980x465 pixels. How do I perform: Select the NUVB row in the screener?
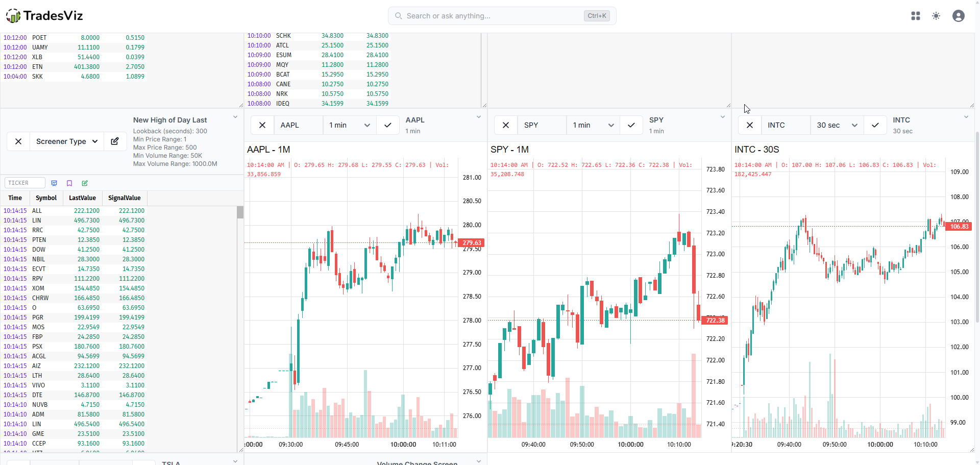coord(74,405)
